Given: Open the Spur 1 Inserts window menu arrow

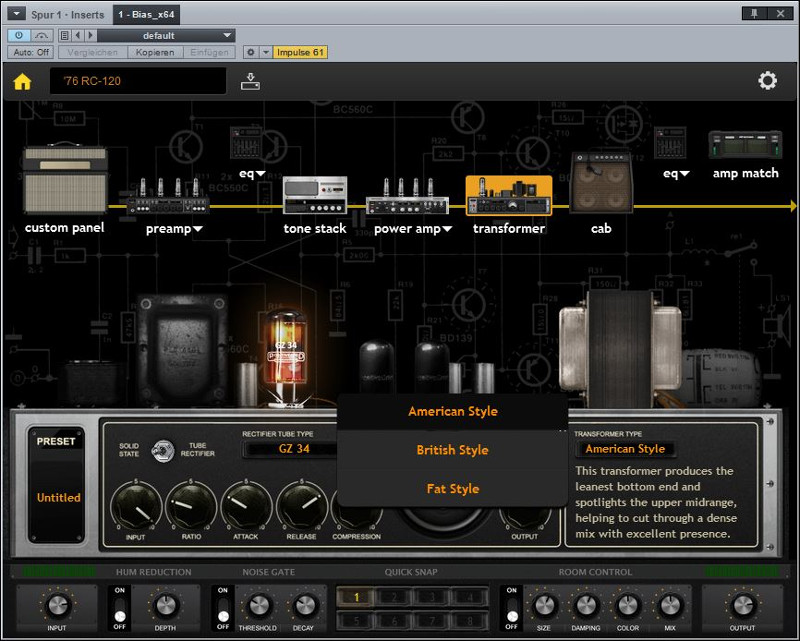Looking at the screenshot, I should [x=16, y=14].
